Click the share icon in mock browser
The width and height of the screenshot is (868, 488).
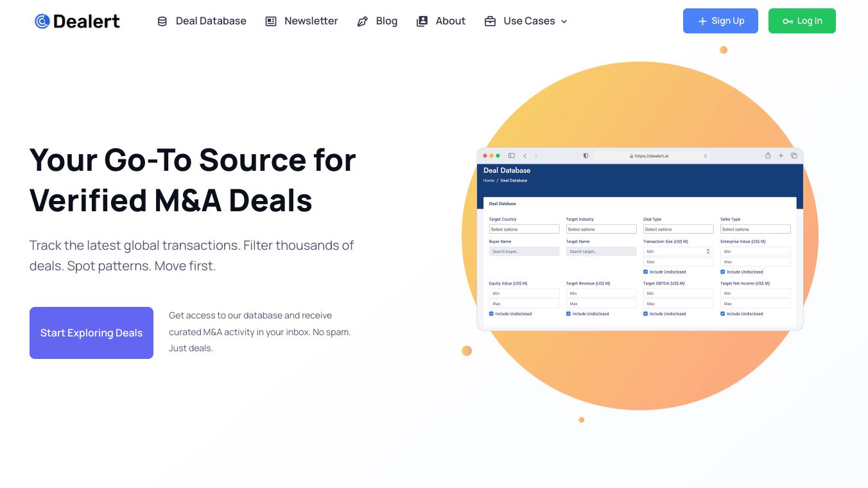click(768, 155)
